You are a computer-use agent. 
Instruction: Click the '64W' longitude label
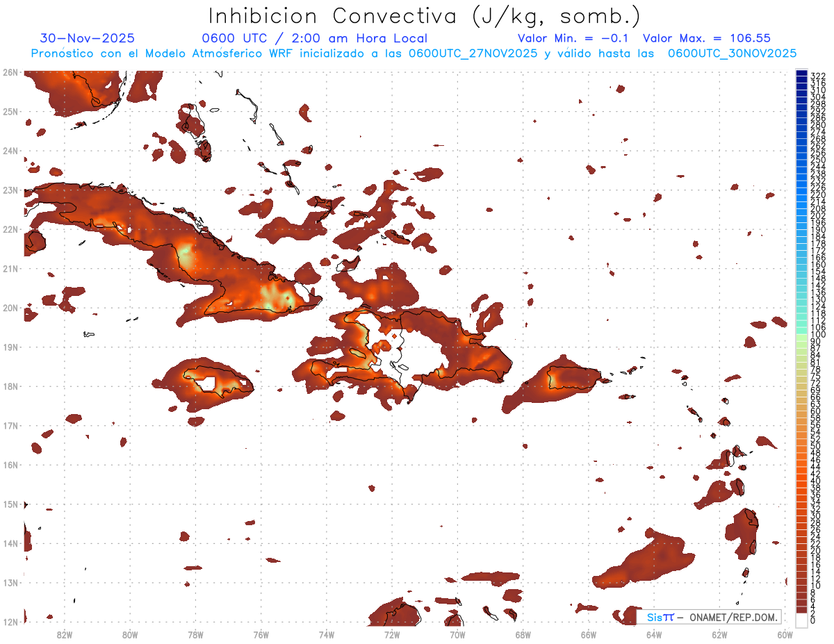654,635
